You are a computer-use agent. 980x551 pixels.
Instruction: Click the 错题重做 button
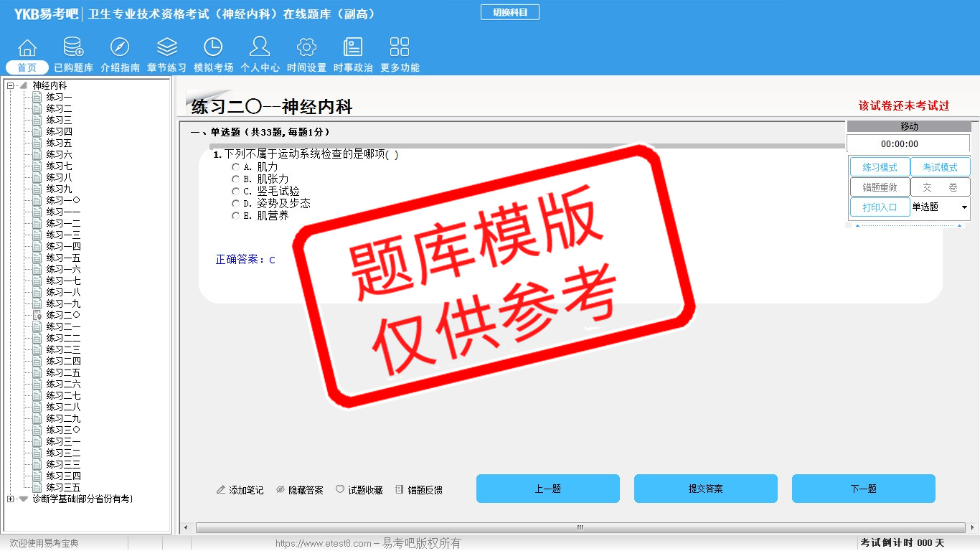coord(880,187)
